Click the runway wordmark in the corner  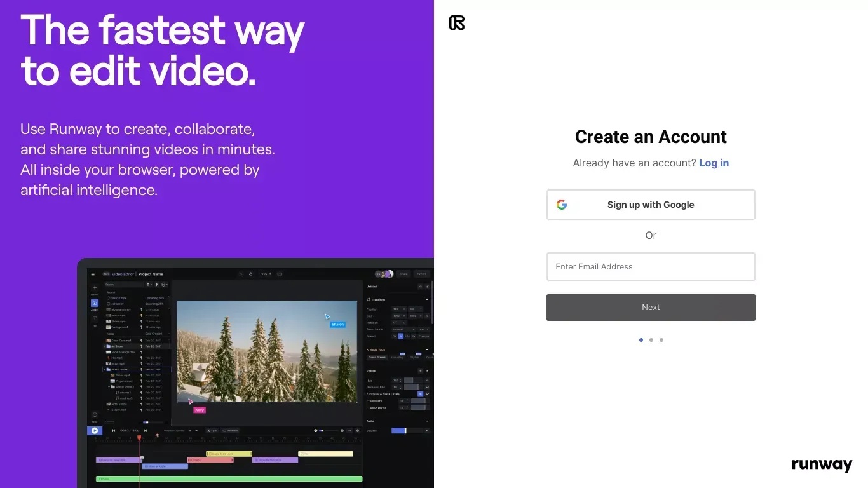click(x=822, y=464)
